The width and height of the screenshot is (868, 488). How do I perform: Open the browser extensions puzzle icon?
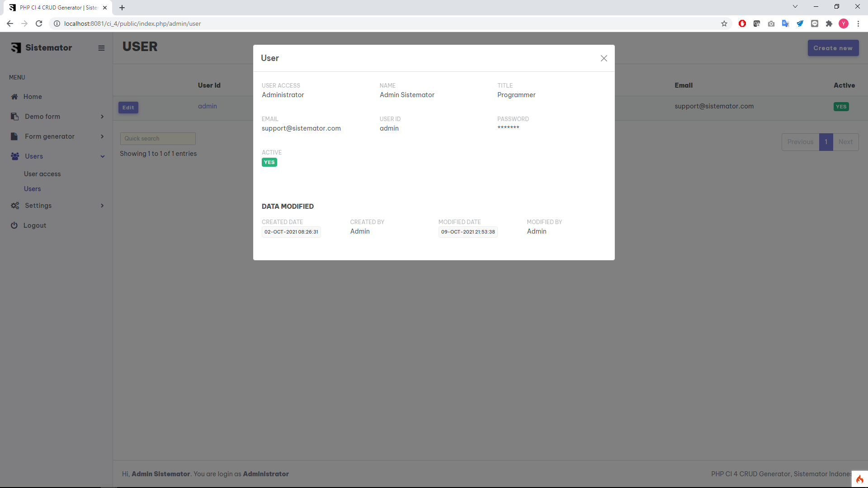pyautogui.click(x=829, y=23)
